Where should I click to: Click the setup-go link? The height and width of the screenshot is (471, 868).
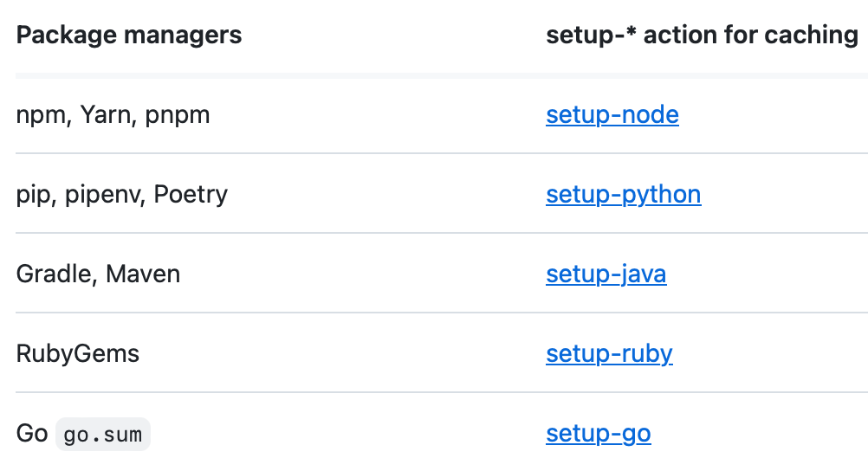tap(598, 434)
